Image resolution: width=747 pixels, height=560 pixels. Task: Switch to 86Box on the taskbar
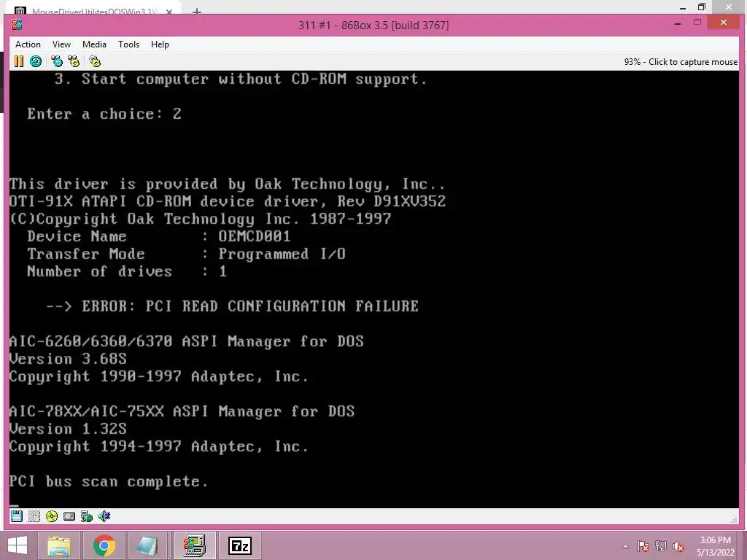[x=194, y=545]
